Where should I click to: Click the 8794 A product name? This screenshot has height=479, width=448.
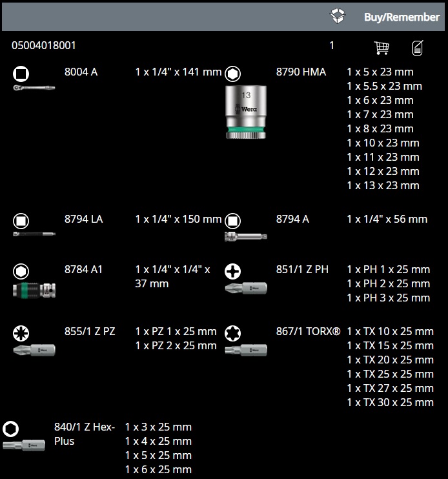pyautogui.click(x=292, y=219)
